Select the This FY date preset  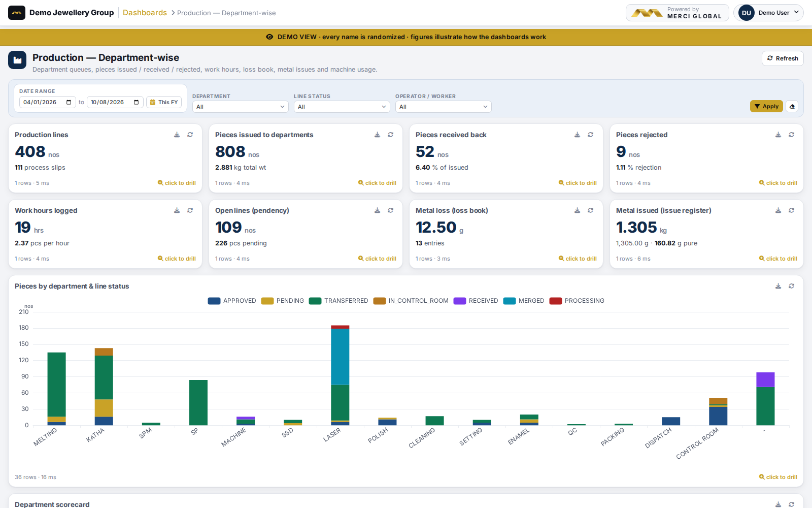click(x=164, y=102)
